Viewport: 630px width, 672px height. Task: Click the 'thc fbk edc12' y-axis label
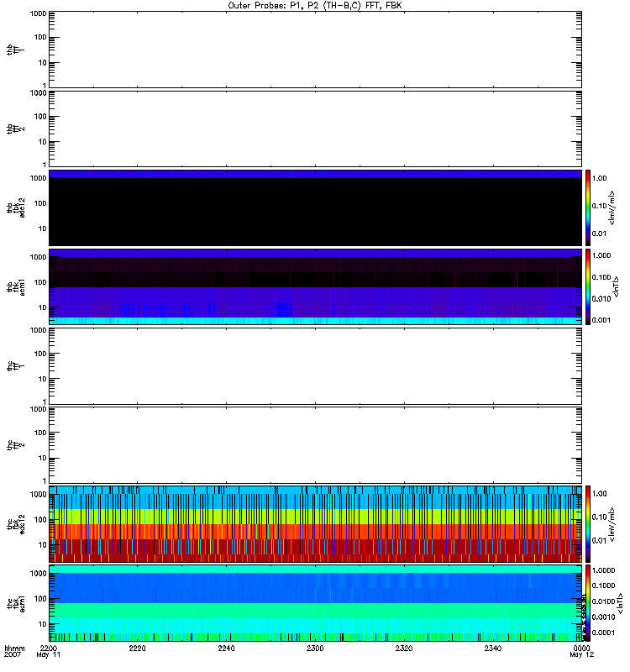tap(16, 522)
